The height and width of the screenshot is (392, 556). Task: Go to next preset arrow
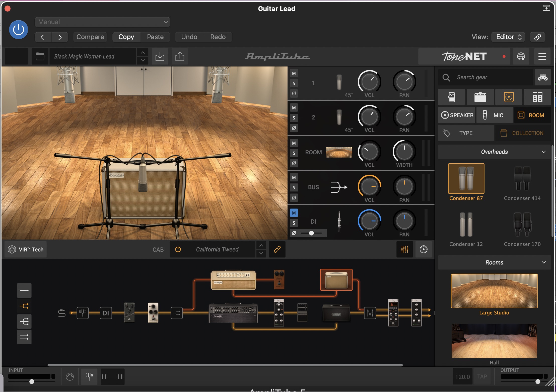[x=60, y=37]
